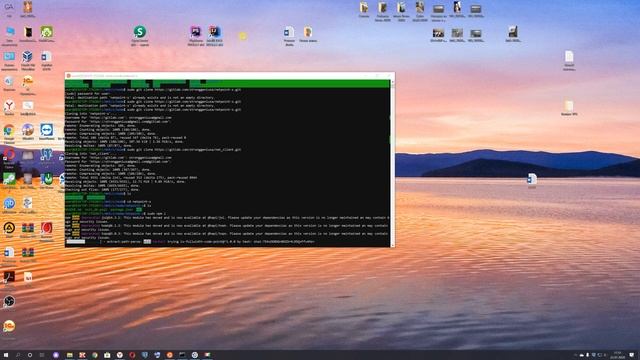
Task: Click the Ubuntu terminal window title bar icon
Action: tap(69, 76)
